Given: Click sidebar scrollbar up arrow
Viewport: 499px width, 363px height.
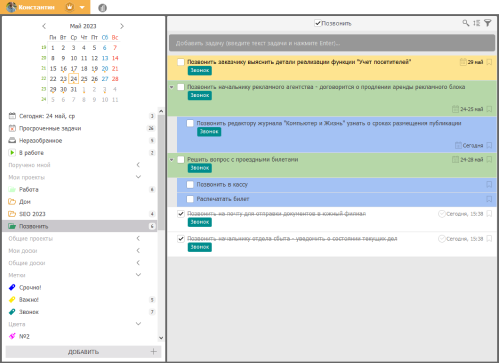Looking at the screenshot, I should coord(161,111).
